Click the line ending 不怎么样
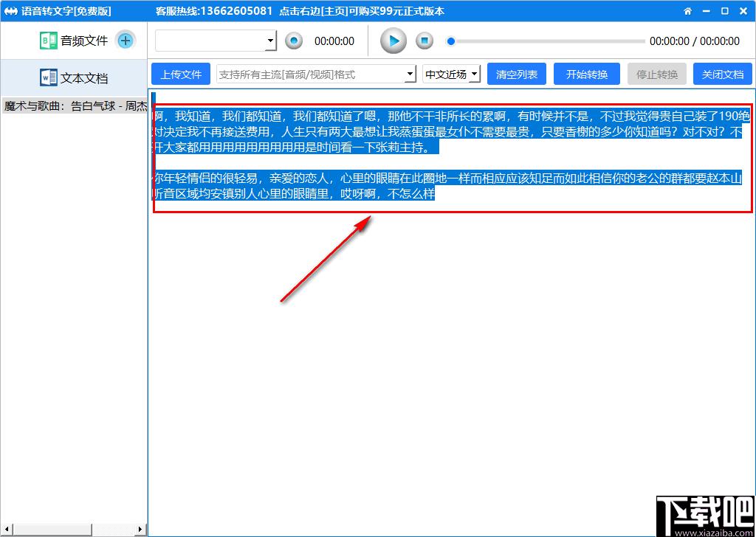Image resolution: width=756 pixels, height=537 pixels. click(x=293, y=194)
